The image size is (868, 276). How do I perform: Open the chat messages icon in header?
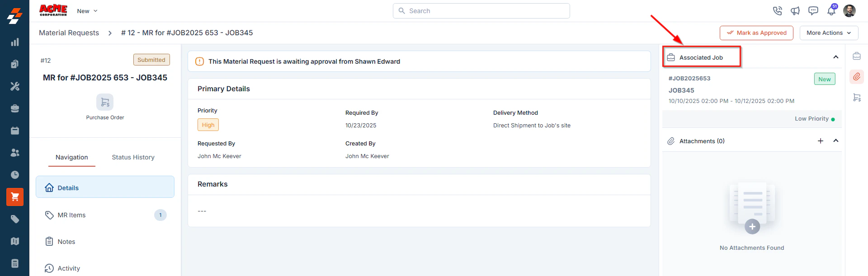[813, 11]
